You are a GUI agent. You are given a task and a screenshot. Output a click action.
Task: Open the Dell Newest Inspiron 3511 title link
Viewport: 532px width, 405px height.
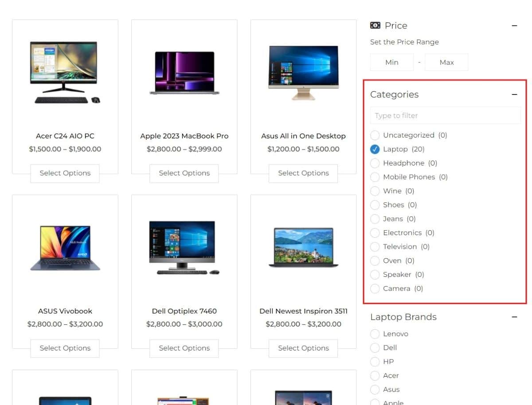304,311
